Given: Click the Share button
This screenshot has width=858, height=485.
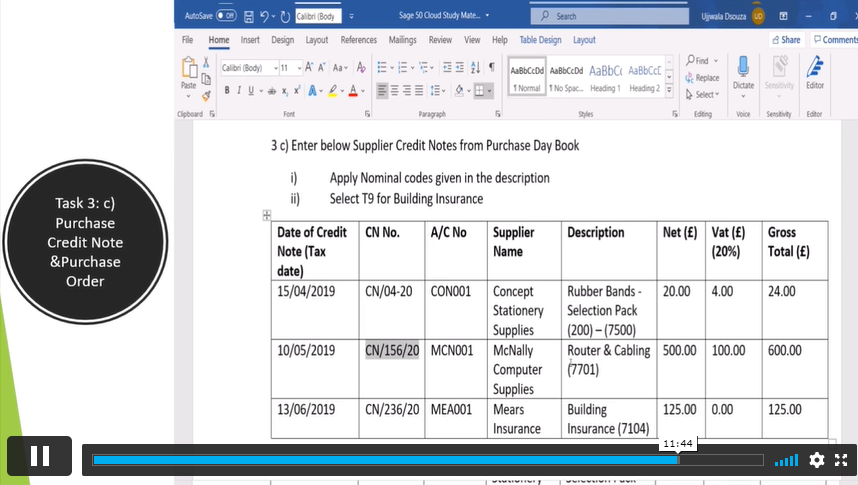Looking at the screenshot, I should (786, 39).
